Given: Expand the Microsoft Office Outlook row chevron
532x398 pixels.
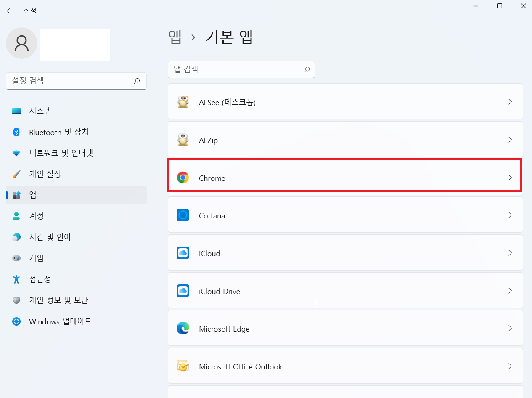Looking at the screenshot, I should click(510, 366).
